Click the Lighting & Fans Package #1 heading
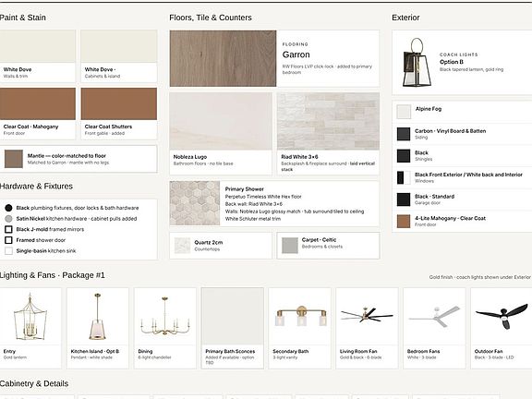The image size is (532, 399). coord(53,275)
